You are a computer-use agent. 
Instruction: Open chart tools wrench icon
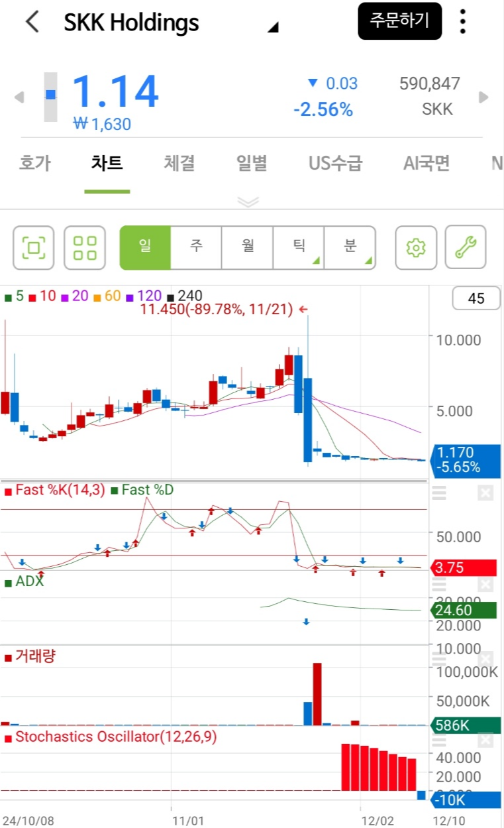pyautogui.click(x=466, y=247)
